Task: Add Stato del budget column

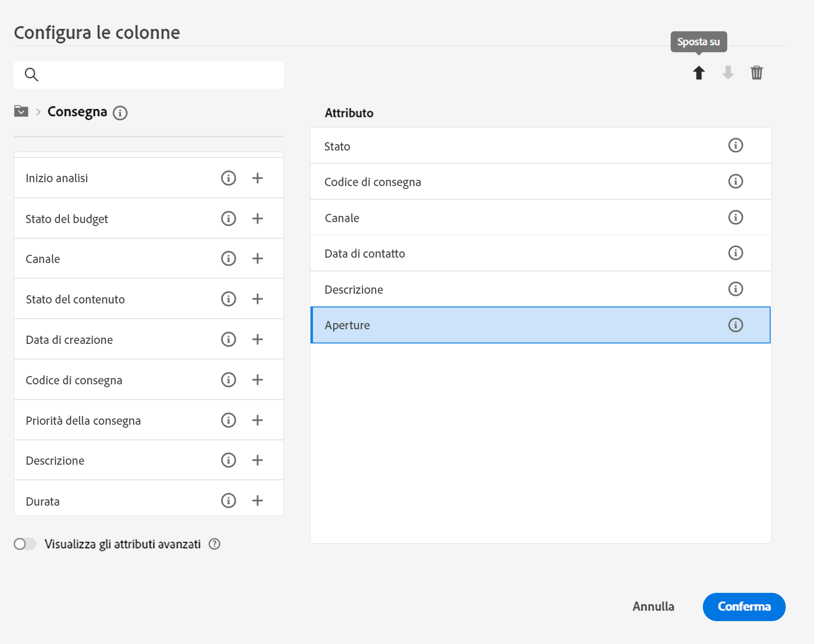Action: (257, 219)
